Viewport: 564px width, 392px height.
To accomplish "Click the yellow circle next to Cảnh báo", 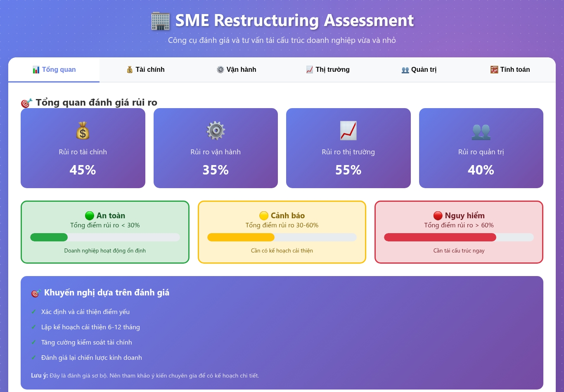I will pos(264,216).
